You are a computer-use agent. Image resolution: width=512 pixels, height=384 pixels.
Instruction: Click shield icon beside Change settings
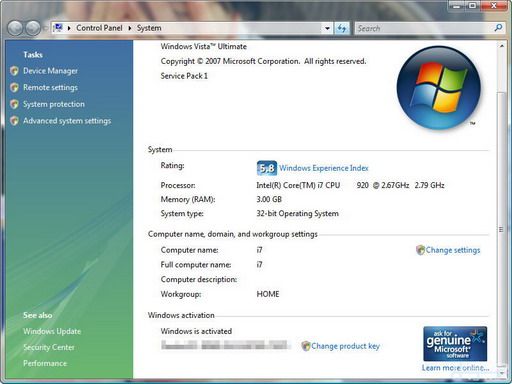pos(420,250)
